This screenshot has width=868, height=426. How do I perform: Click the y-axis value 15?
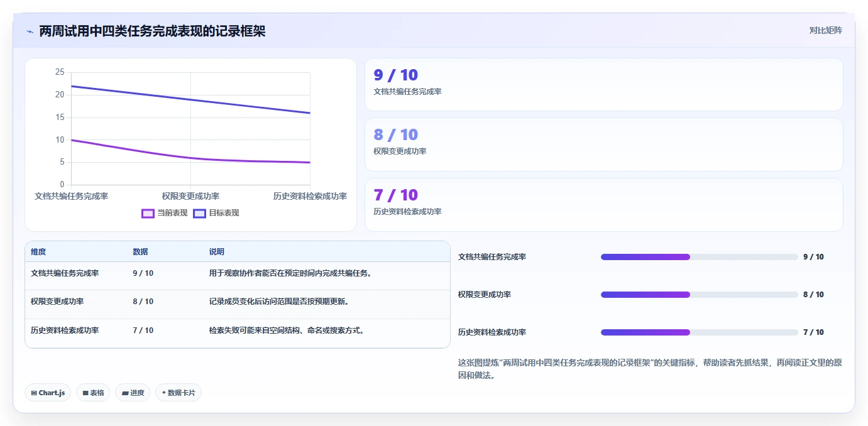pyautogui.click(x=60, y=117)
